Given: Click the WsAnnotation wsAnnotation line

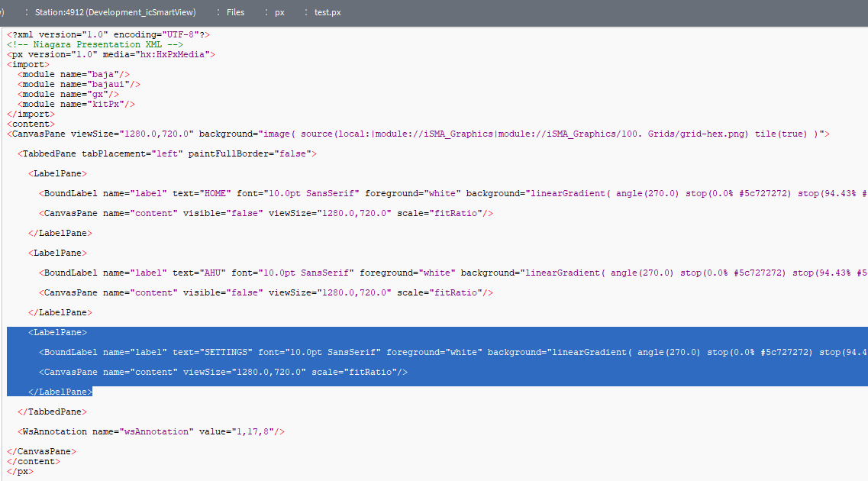Looking at the screenshot, I should tap(153, 432).
